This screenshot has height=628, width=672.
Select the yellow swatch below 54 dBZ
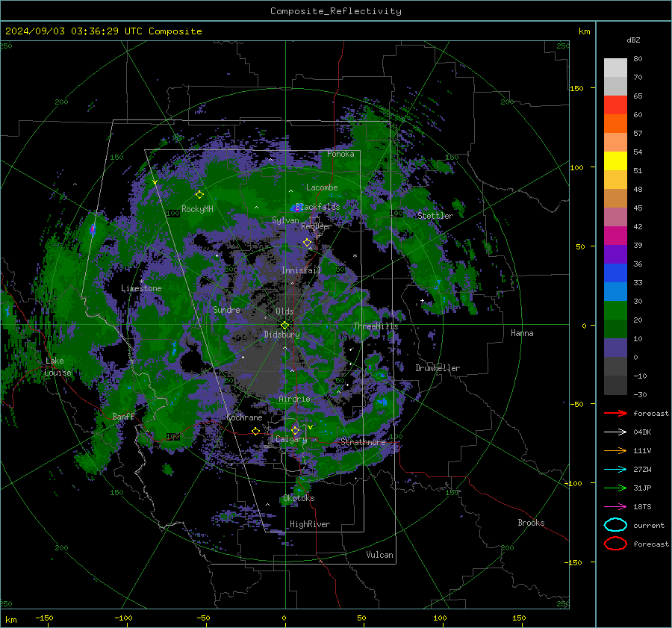pyautogui.click(x=615, y=161)
